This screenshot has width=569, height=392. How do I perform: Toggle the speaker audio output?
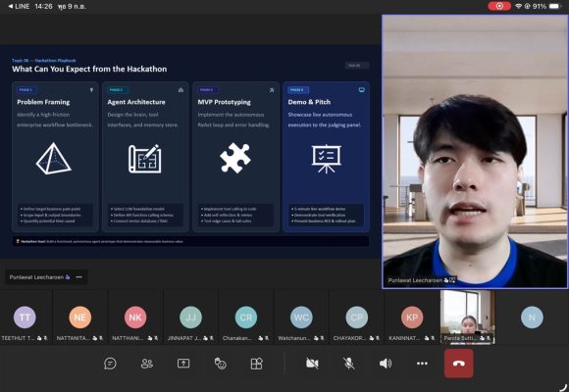tap(386, 363)
